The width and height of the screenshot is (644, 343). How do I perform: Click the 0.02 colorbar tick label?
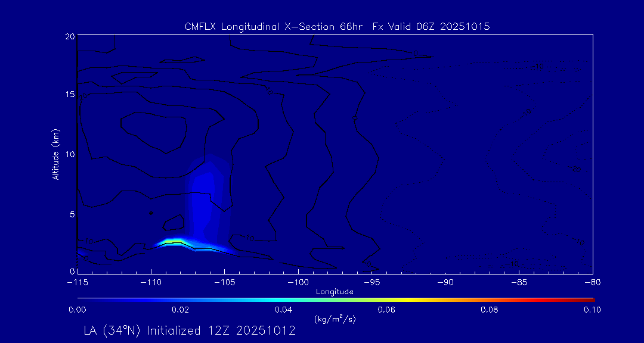click(x=180, y=310)
